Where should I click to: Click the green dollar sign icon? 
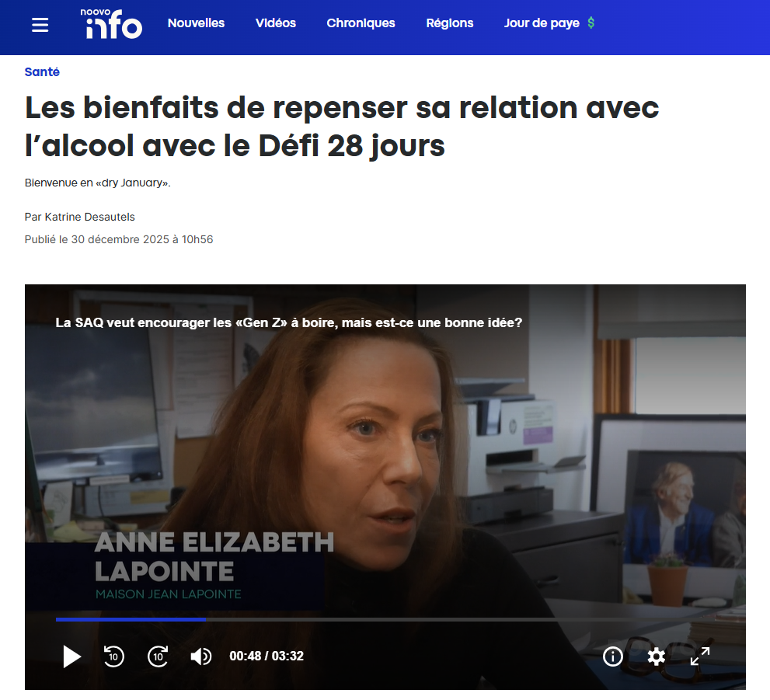(x=591, y=23)
